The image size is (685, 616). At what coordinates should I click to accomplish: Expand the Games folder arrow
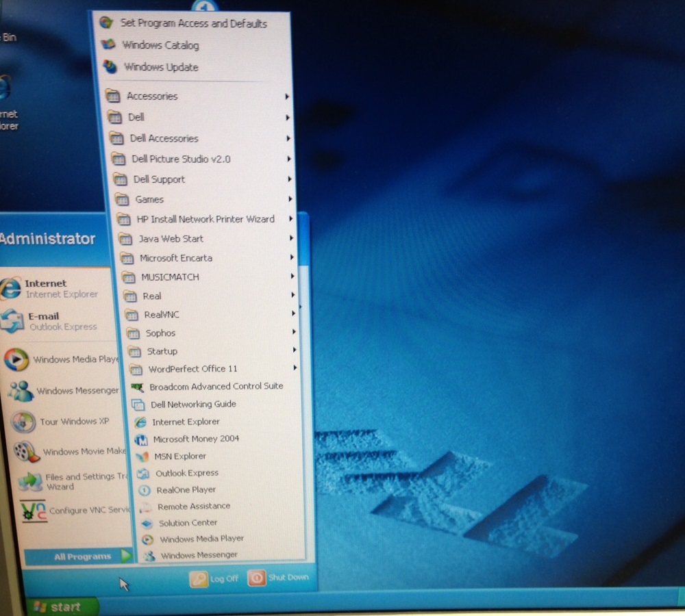(x=290, y=199)
